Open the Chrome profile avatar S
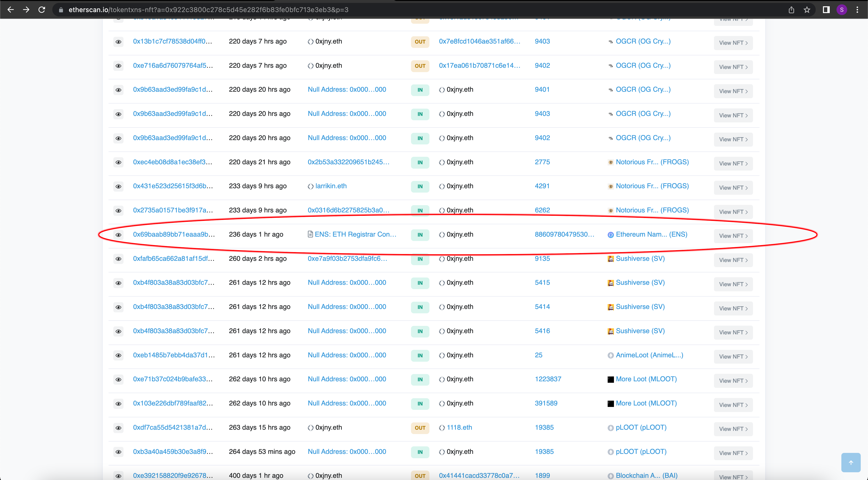The width and height of the screenshot is (868, 480). point(842,10)
